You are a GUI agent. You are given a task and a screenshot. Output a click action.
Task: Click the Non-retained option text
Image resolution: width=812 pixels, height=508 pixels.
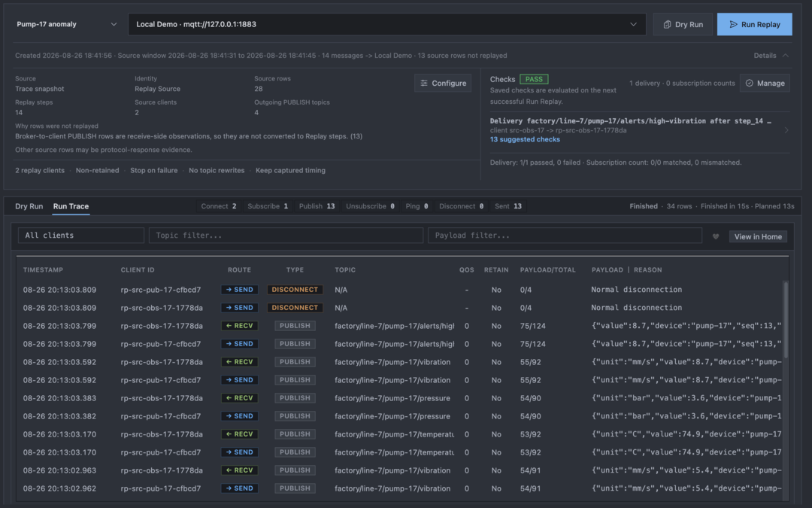click(x=97, y=171)
